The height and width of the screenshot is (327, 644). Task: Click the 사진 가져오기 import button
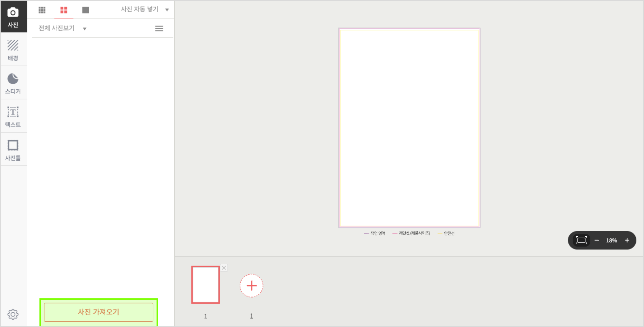(x=99, y=312)
